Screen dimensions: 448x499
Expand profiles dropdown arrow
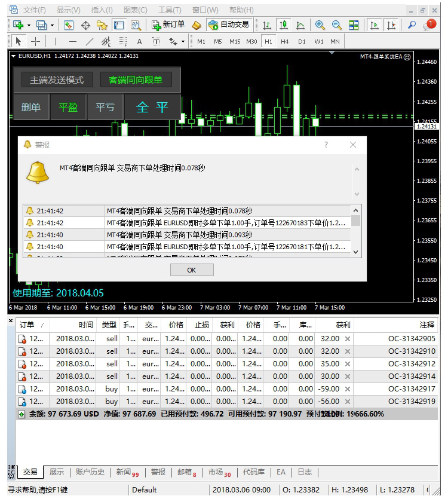click(x=52, y=25)
